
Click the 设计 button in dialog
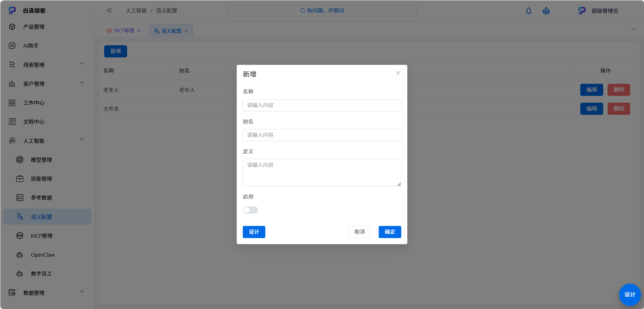coord(254,232)
